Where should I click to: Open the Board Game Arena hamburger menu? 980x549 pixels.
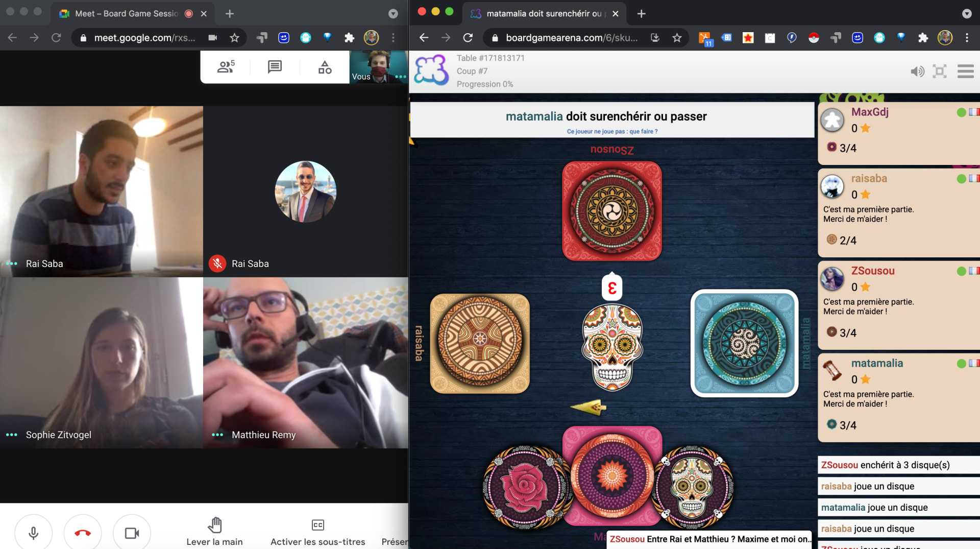(x=965, y=71)
